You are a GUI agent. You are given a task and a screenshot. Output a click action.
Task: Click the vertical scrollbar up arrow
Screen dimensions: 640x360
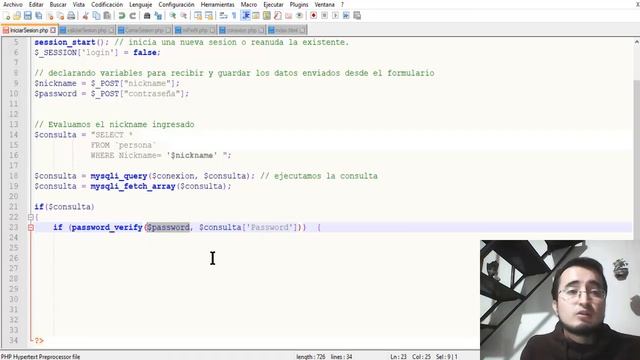pyautogui.click(x=636, y=42)
